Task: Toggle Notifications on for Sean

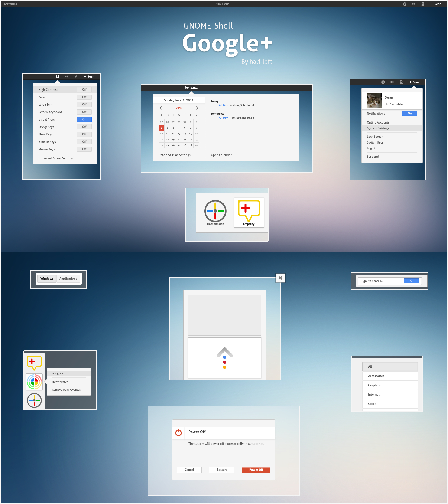Action: click(x=409, y=113)
